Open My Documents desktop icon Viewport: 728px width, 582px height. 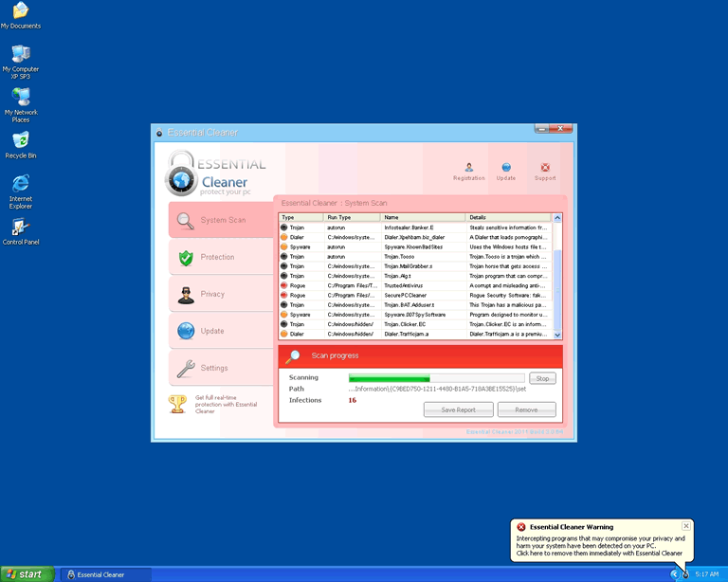[x=20, y=12]
